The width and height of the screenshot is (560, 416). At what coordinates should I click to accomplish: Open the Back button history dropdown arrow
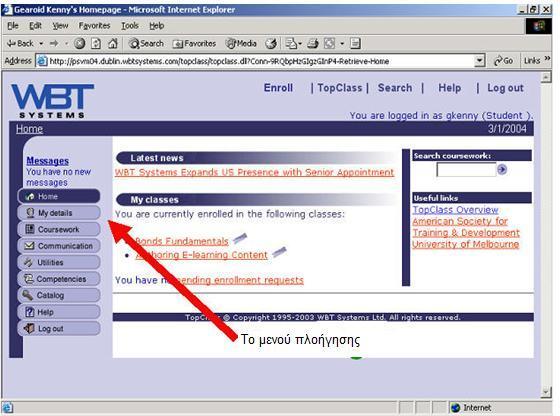click(41, 44)
